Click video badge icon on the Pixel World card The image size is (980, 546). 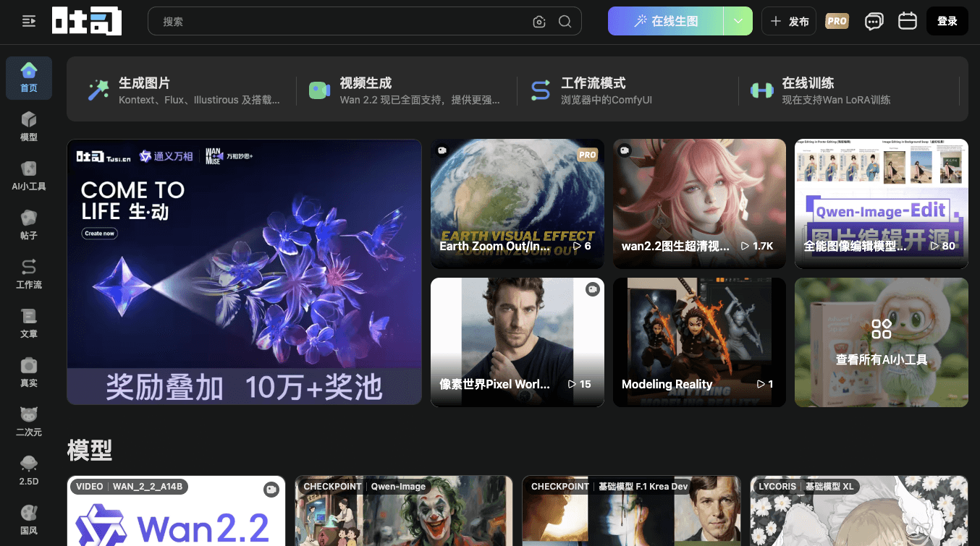[593, 289]
